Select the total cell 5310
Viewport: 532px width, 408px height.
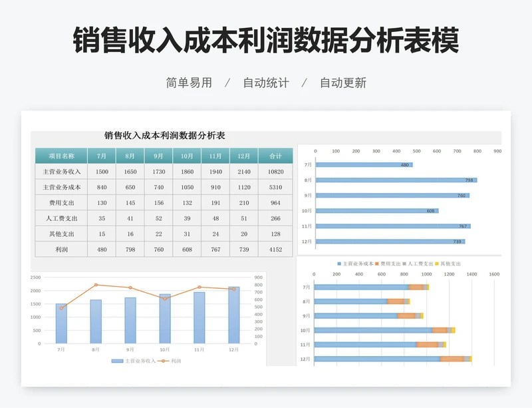(275, 187)
